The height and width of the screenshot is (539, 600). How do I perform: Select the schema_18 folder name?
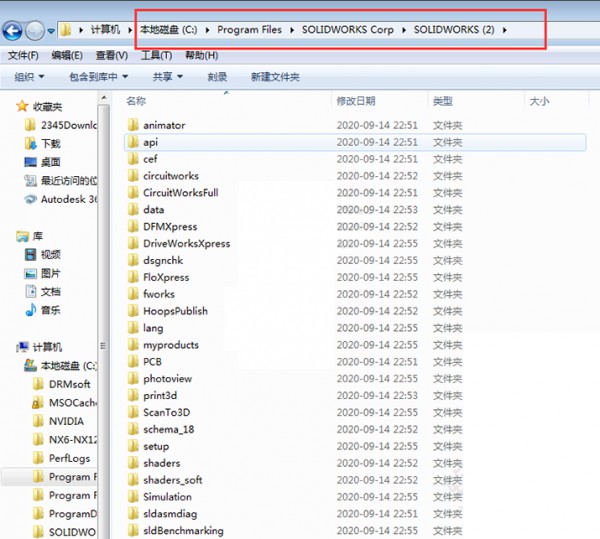169,429
